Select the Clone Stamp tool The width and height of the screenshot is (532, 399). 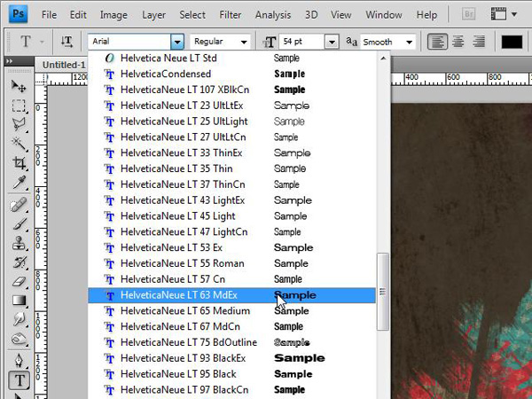(19, 243)
